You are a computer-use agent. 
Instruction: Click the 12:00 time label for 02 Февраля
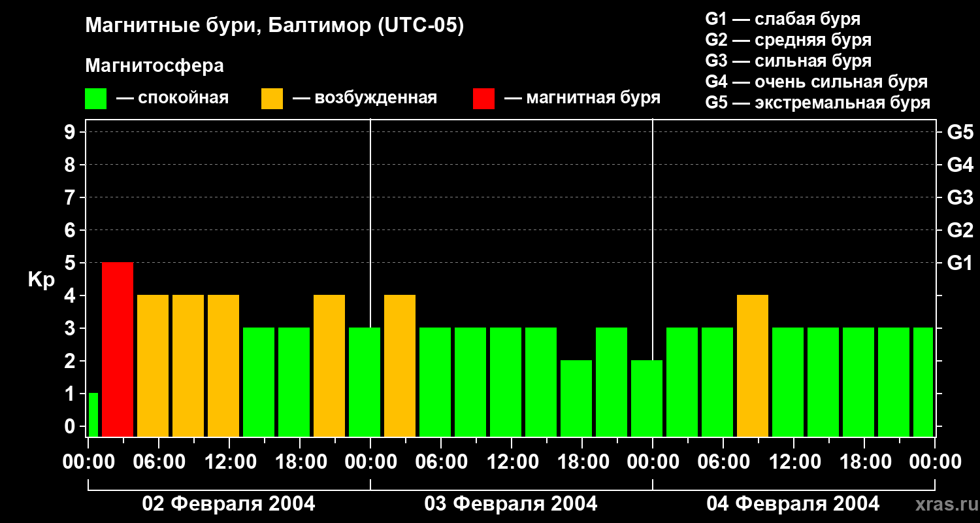[229, 462]
